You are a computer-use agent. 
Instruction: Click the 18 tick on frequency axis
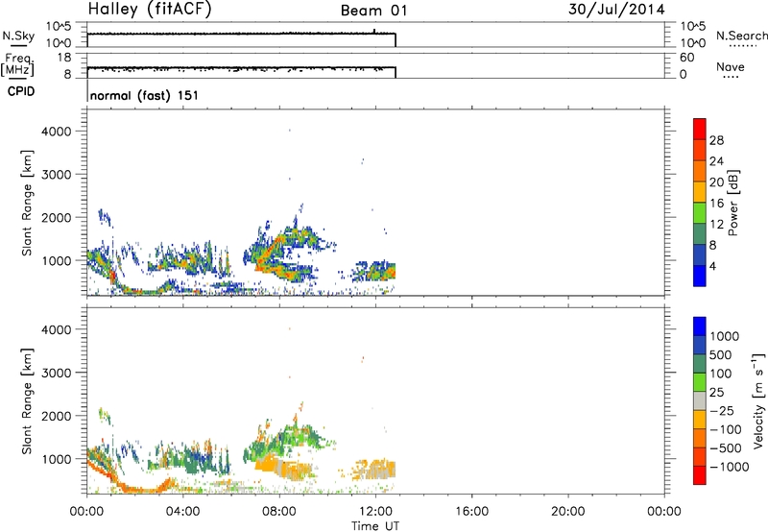64,58
